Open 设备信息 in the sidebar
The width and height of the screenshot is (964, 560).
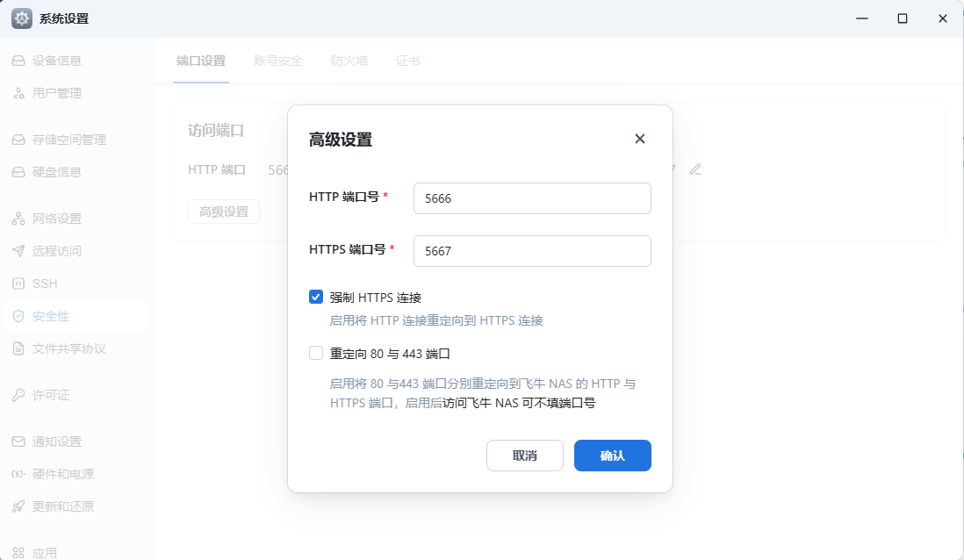58,60
